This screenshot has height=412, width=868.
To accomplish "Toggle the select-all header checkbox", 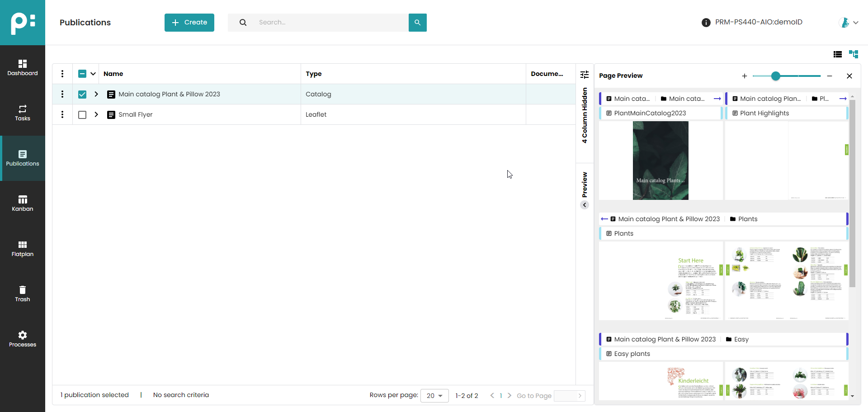I will [x=82, y=74].
